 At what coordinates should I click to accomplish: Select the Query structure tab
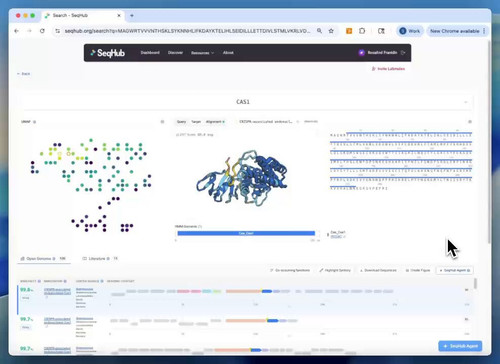tap(181, 122)
